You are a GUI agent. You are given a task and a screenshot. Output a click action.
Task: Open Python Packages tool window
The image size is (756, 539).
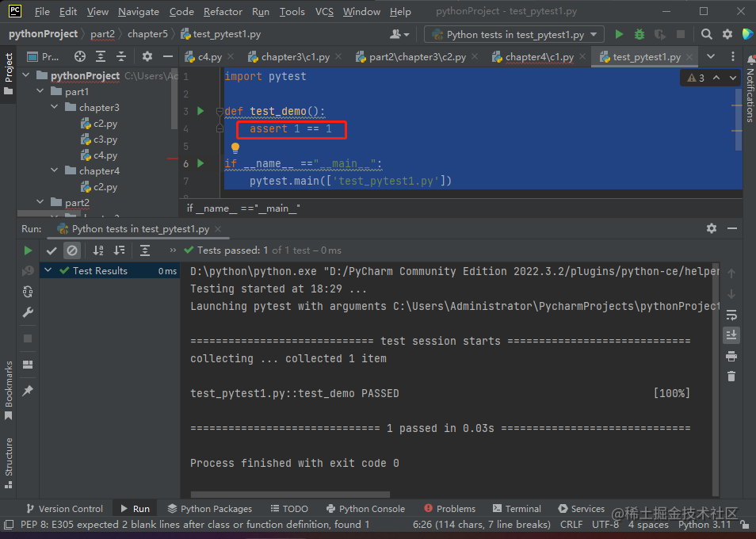pyautogui.click(x=210, y=509)
